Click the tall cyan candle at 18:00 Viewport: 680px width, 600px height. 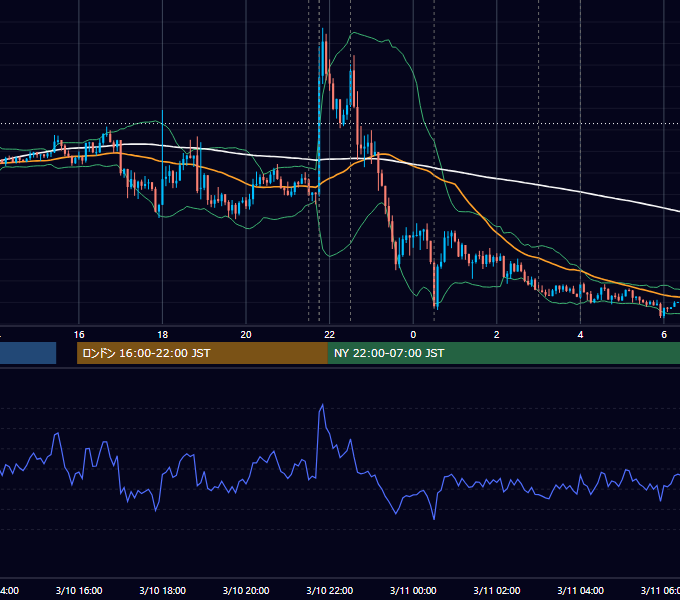pyautogui.click(x=163, y=158)
